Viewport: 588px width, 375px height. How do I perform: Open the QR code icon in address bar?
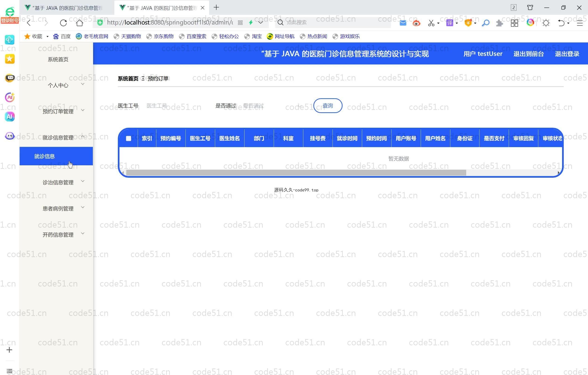(240, 23)
